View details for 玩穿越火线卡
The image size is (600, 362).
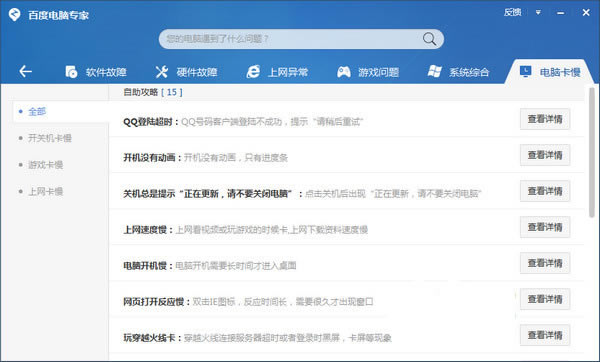tap(545, 335)
